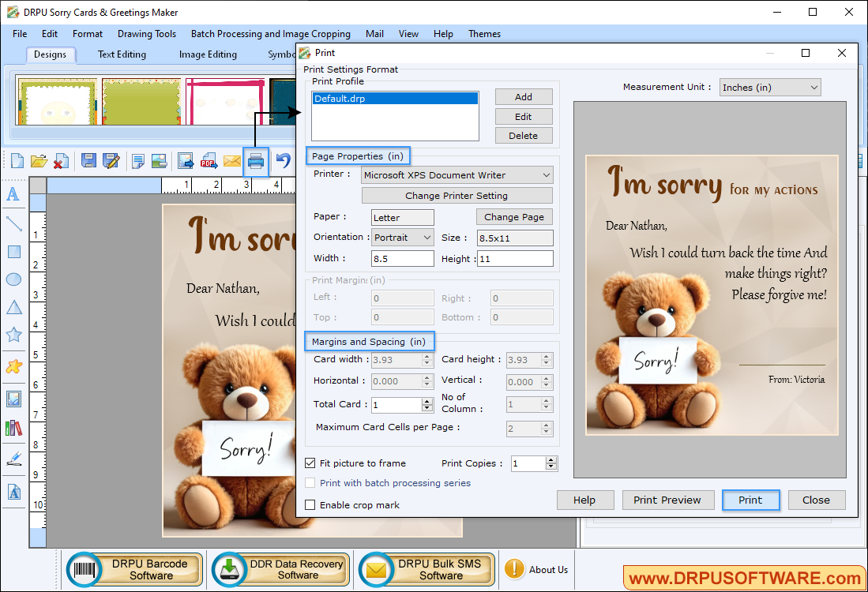Choose the Line drawing tool
The width and height of the screenshot is (868, 592).
click(x=13, y=223)
